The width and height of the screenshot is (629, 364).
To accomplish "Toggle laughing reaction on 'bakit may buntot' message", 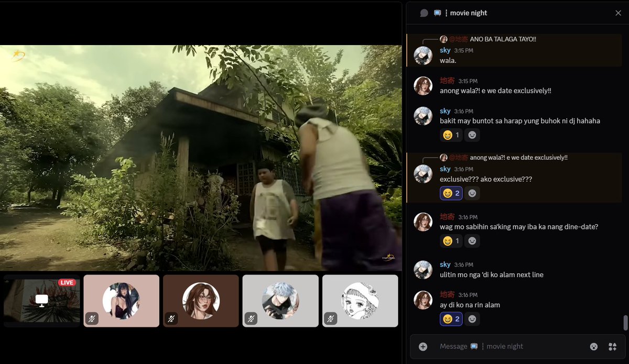I will tap(451, 135).
